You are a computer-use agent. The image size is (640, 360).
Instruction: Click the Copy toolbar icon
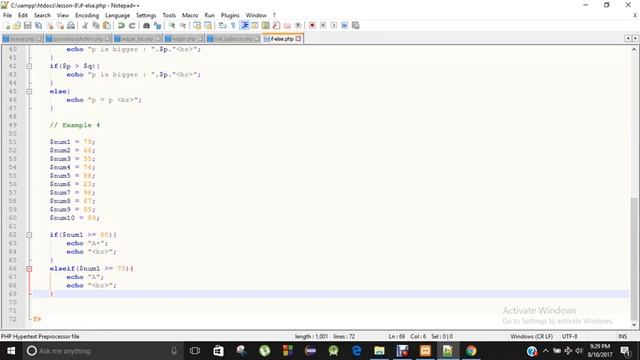click(x=96, y=25)
